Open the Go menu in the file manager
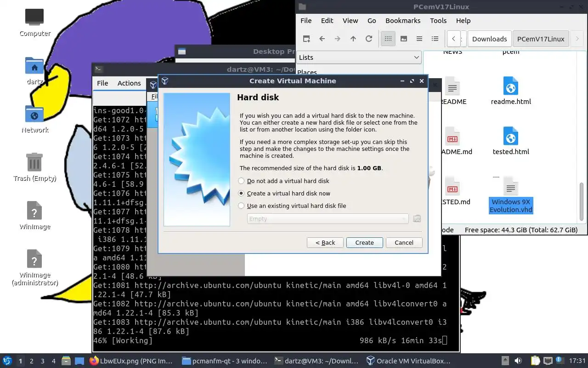The image size is (588, 368). [372, 21]
